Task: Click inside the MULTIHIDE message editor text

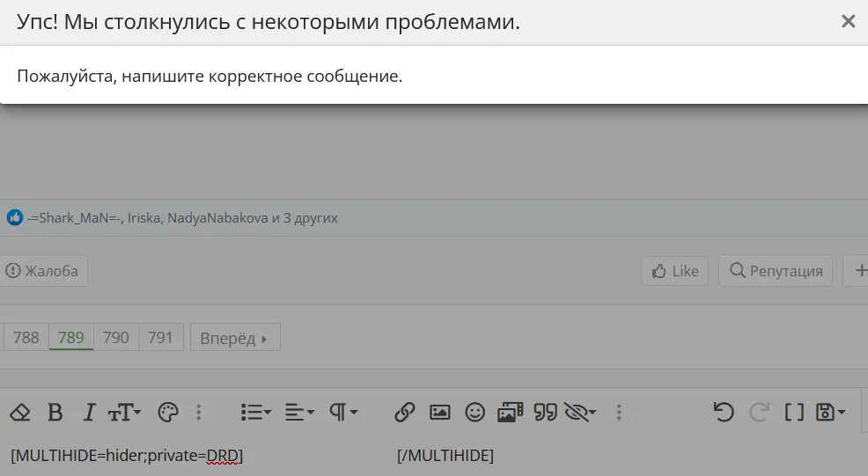Action: tap(127, 456)
